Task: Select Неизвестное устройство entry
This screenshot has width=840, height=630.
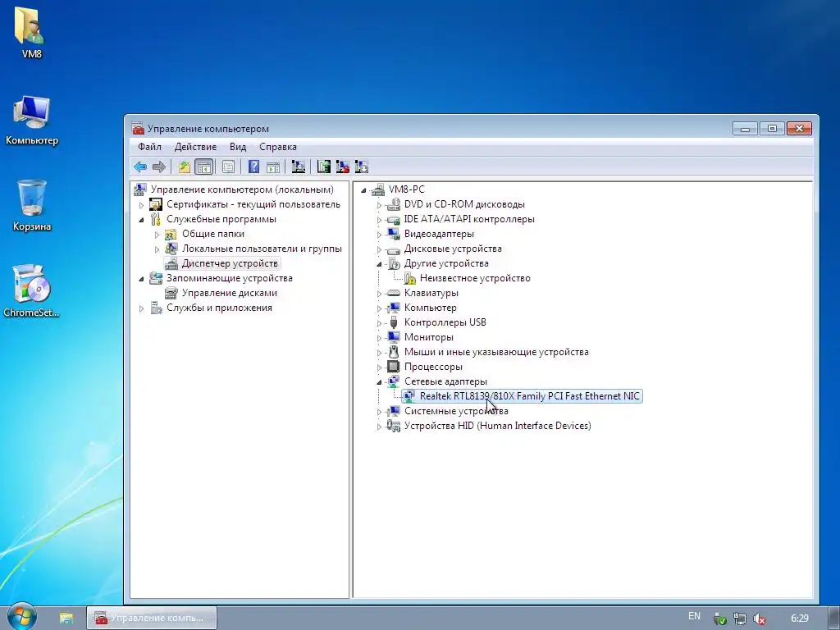Action: click(475, 278)
